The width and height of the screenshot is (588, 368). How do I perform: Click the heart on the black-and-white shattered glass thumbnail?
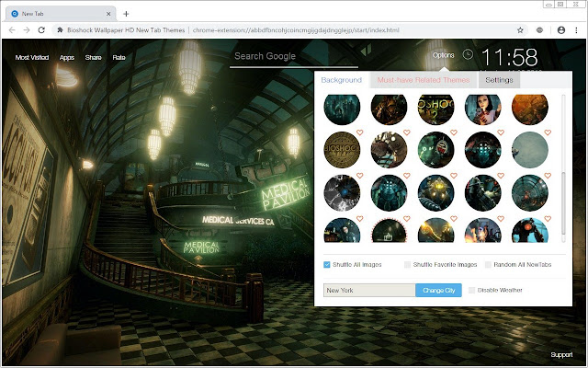[359, 176]
